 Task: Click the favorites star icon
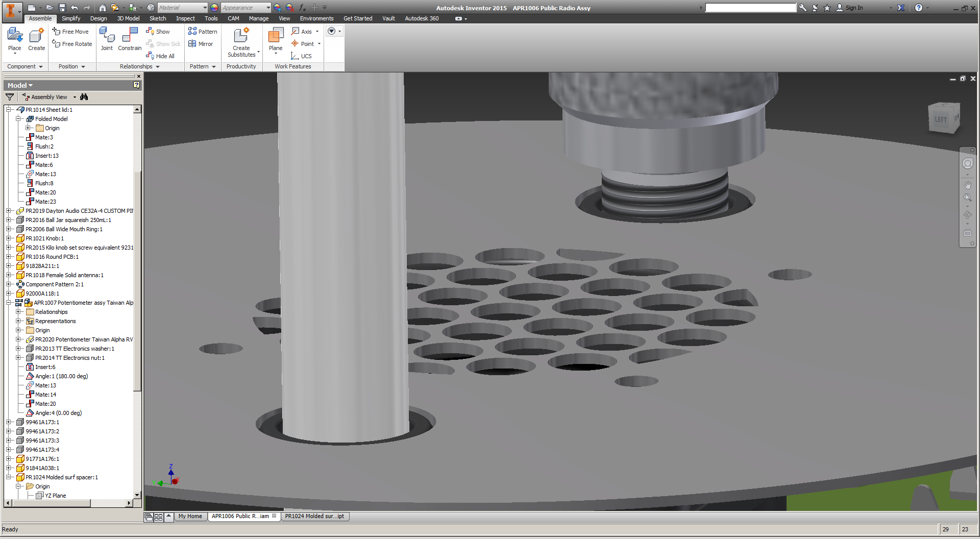point(827,8)
